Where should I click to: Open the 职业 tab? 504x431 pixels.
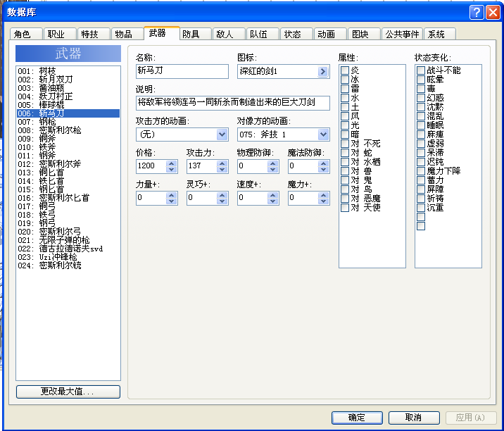pos(60,34)
